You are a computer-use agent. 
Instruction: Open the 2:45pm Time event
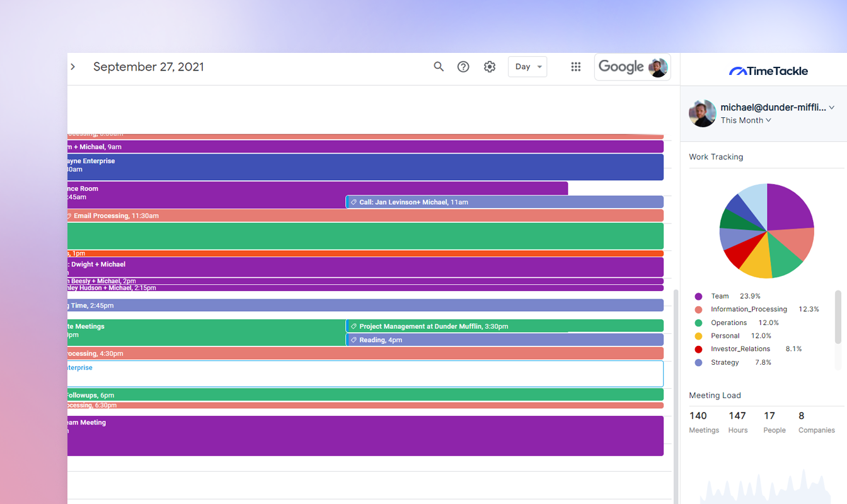click(x=366, y=306)
